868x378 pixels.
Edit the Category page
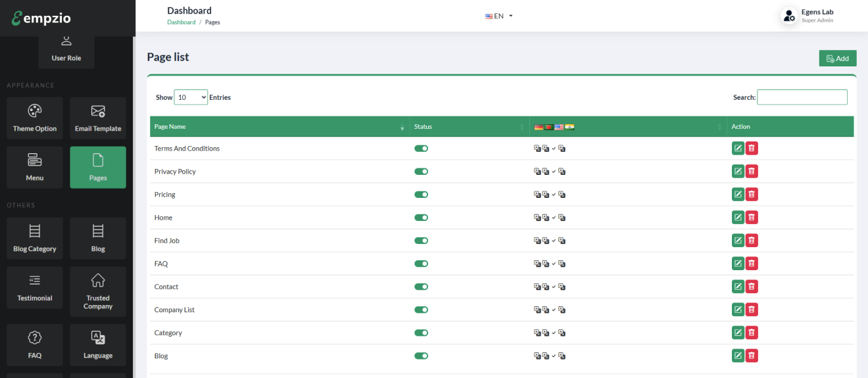[x=738, y=333]
